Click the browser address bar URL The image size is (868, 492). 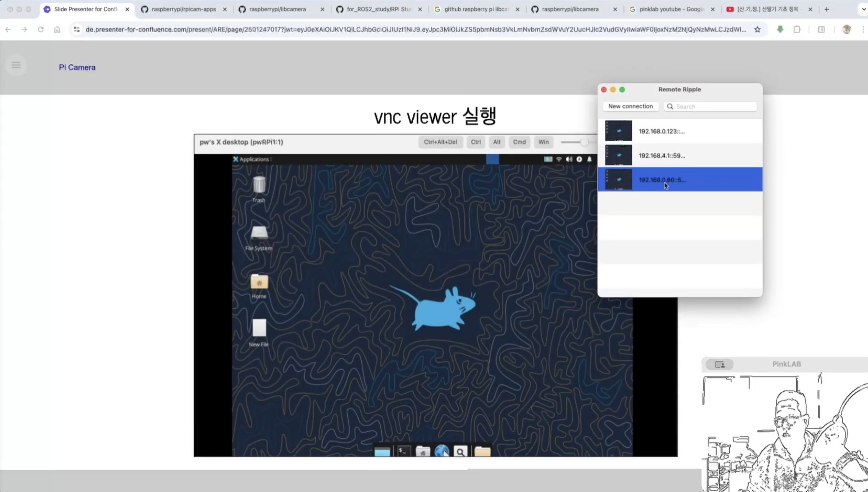(415, 29)
